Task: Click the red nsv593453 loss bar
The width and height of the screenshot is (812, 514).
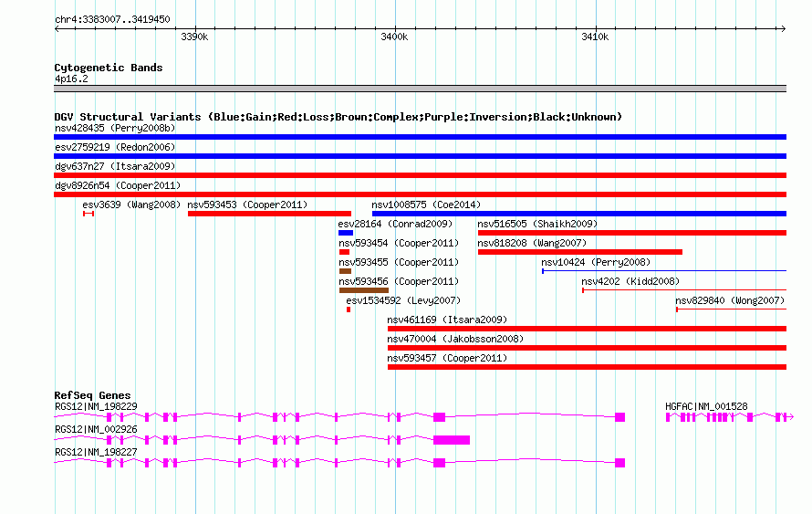Action: (269, 214)
